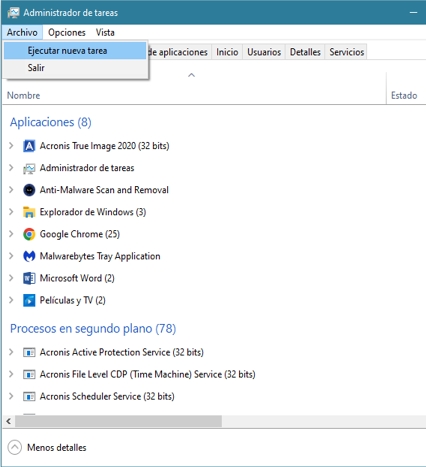Screen dimensions: 426x467
Task: Click the Películas y TV icon
Action: point(29,300)
